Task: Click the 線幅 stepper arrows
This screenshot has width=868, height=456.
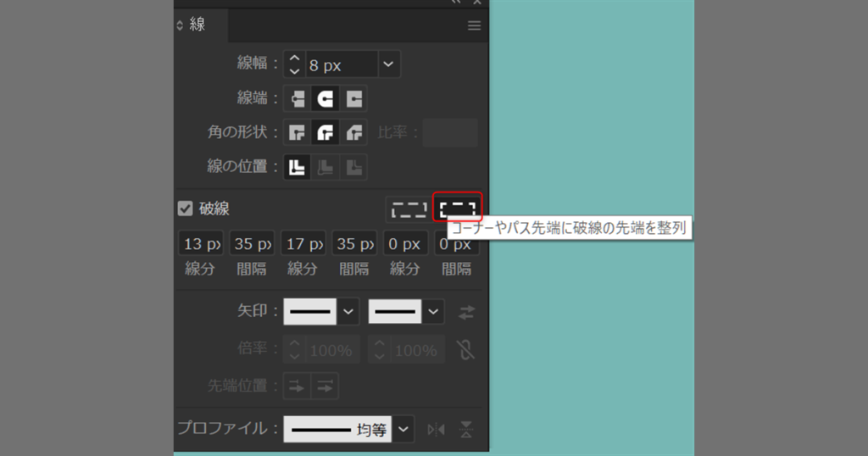Action: tap(294, 64)
